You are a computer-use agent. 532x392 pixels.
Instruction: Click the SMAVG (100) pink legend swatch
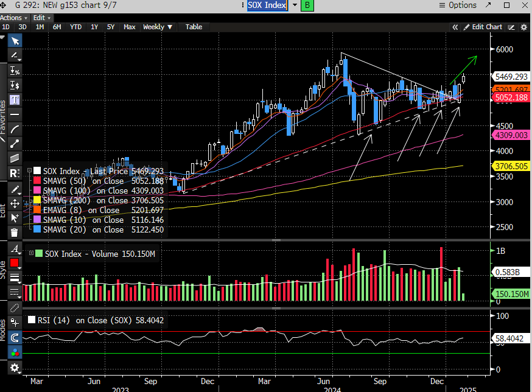[37, 190]
